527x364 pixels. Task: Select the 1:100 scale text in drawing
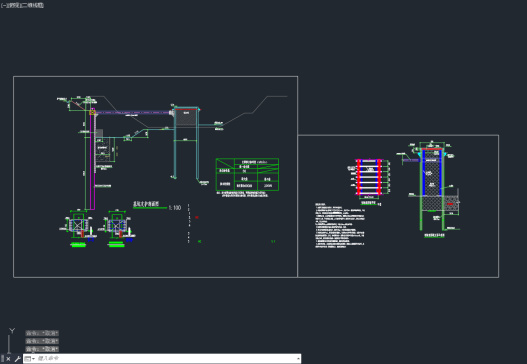click(x=175, y=208)
